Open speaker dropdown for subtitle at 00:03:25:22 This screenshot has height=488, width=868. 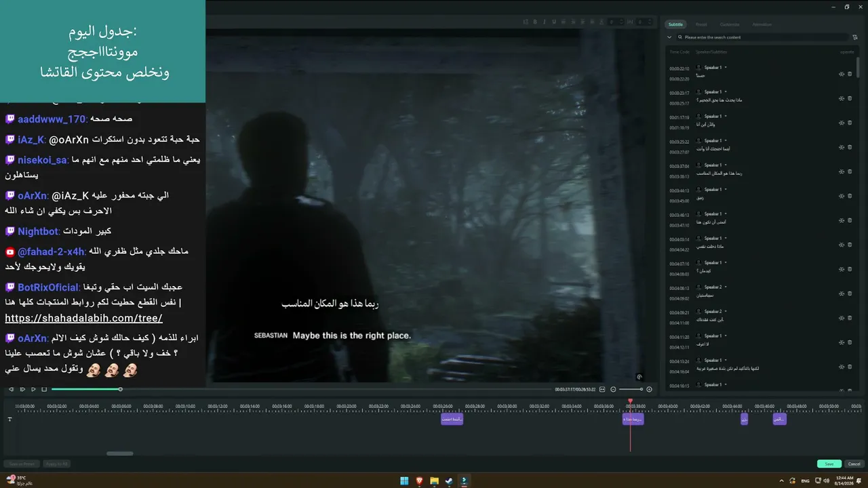tap(726, 141)
